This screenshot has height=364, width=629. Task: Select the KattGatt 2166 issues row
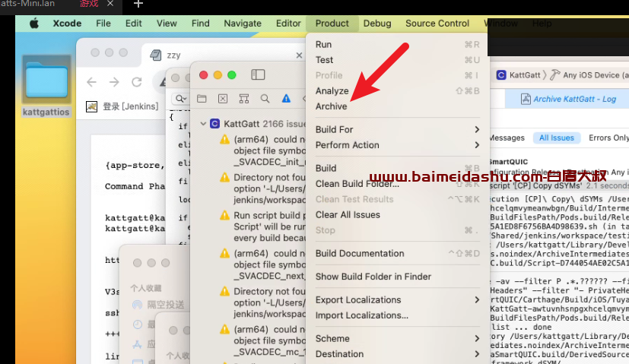coord(253,124)
